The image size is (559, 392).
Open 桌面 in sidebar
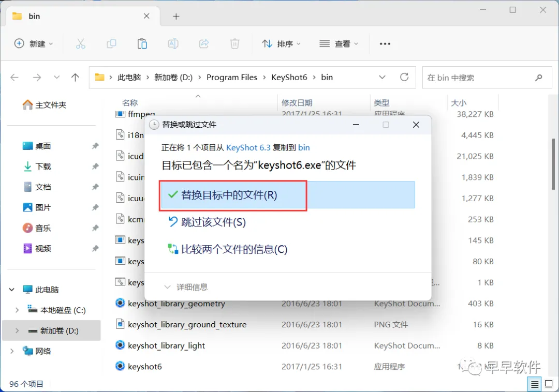(37, 146)
